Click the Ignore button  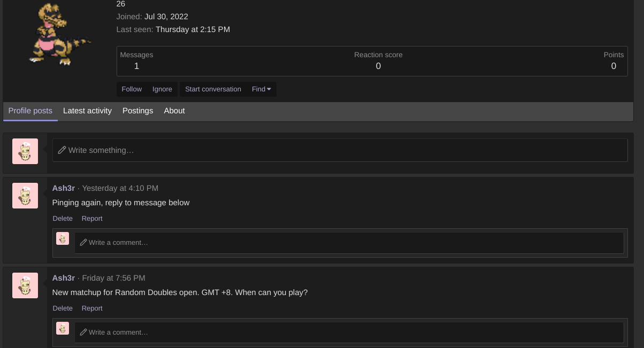coord(162,89)
